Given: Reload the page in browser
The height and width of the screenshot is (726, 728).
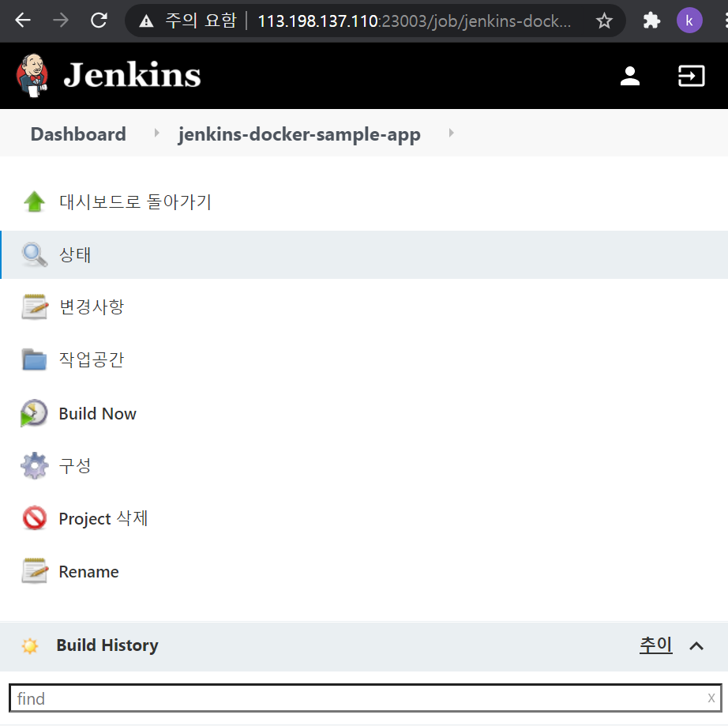Looking at the screenshot, I should point(99,21).
